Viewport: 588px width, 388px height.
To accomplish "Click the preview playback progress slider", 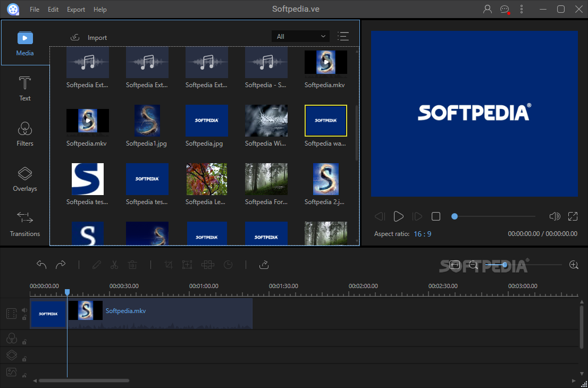I will pyautogui.click(x=494, y=216).
